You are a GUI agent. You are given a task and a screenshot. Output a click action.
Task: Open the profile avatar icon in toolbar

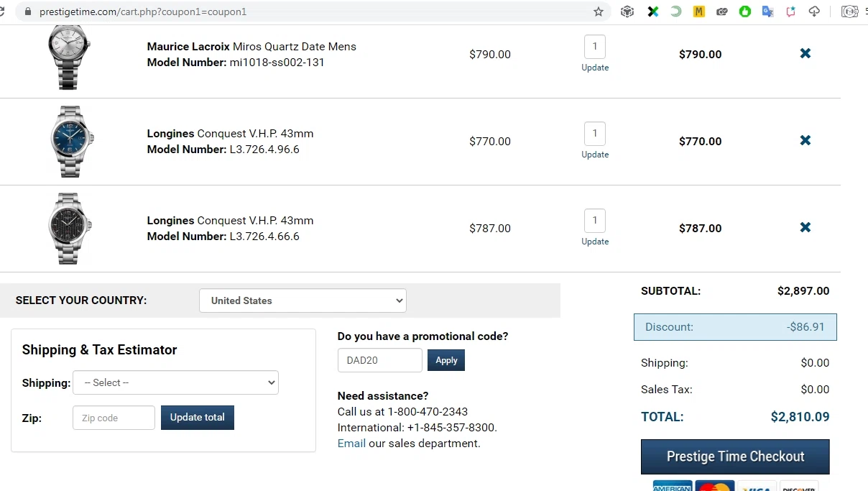click(x=850, y=12)
